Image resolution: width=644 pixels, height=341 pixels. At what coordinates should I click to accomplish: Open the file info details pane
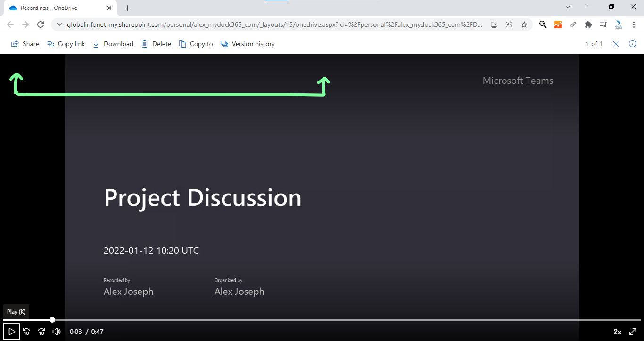pos(633,44)
